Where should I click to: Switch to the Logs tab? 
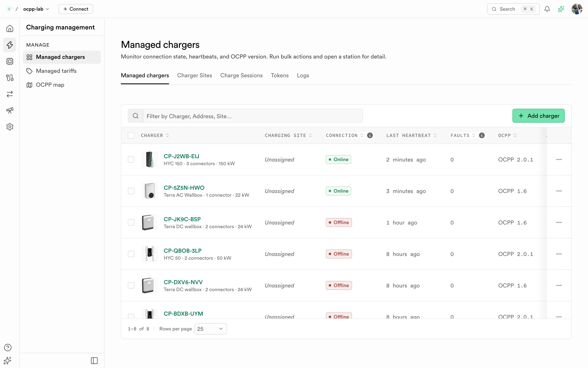tap(303, 75)
